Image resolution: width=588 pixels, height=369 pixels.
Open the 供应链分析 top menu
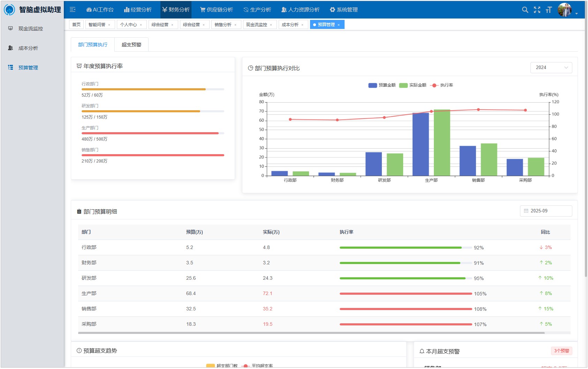point(217,10)
